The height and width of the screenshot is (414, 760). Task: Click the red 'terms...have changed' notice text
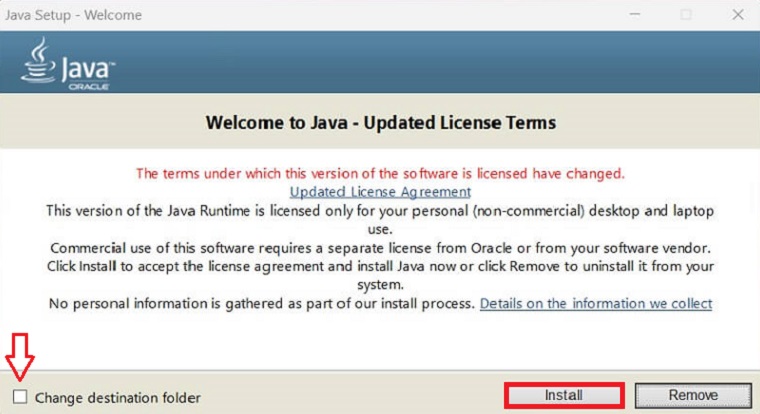pos(380,174)
